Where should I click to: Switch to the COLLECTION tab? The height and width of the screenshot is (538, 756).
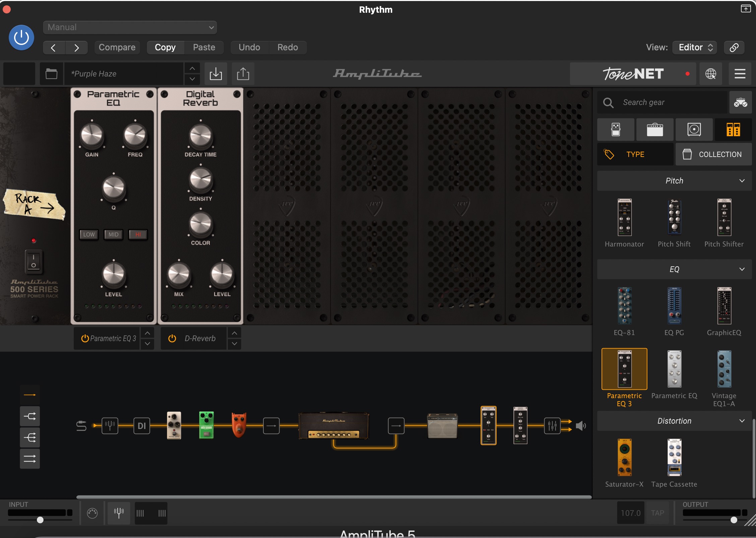click(714, 154)
